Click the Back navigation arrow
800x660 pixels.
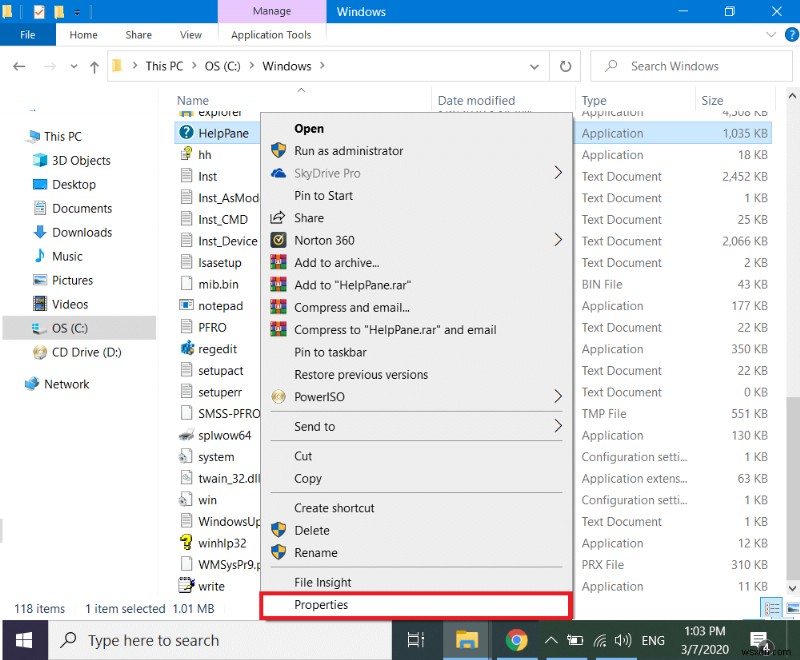pyautogui.click(x=19, y=66)
